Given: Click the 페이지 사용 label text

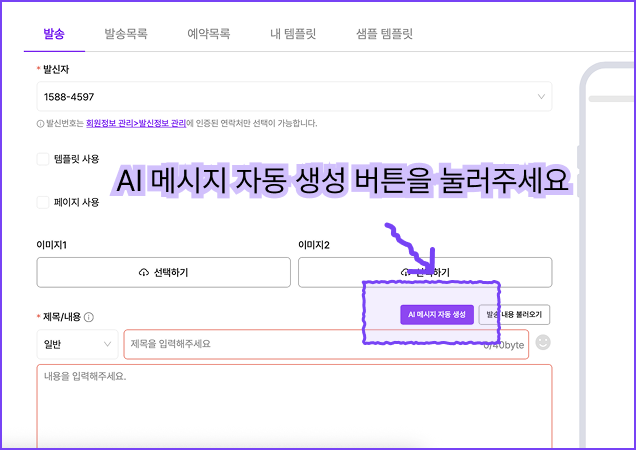Looking at the screenshot, I should (77, 202).
